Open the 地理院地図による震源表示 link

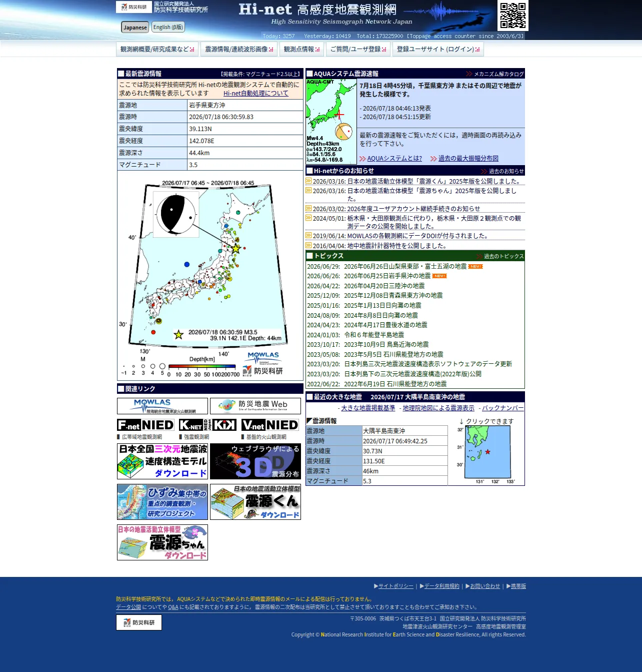[438, 408]
